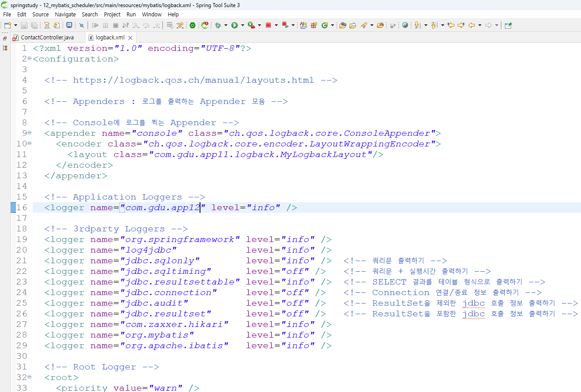Image resolution: width=581 pixels, height=392 pixels.
Task: Open the Source menu
Action: (40, 15)
